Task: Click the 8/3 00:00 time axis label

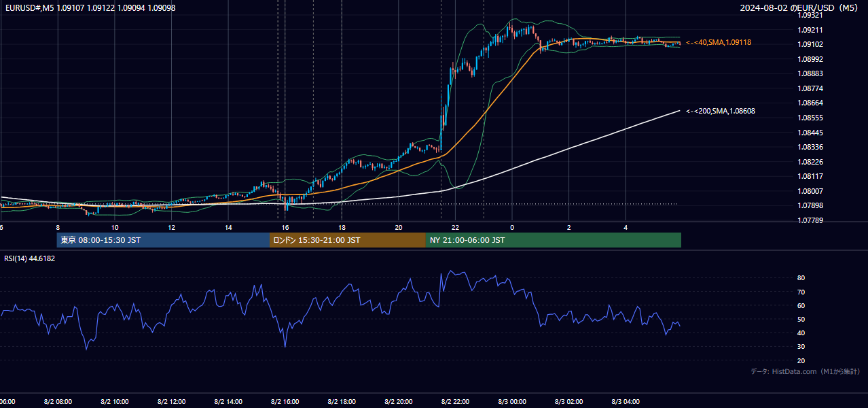Action: click(512, 401)
